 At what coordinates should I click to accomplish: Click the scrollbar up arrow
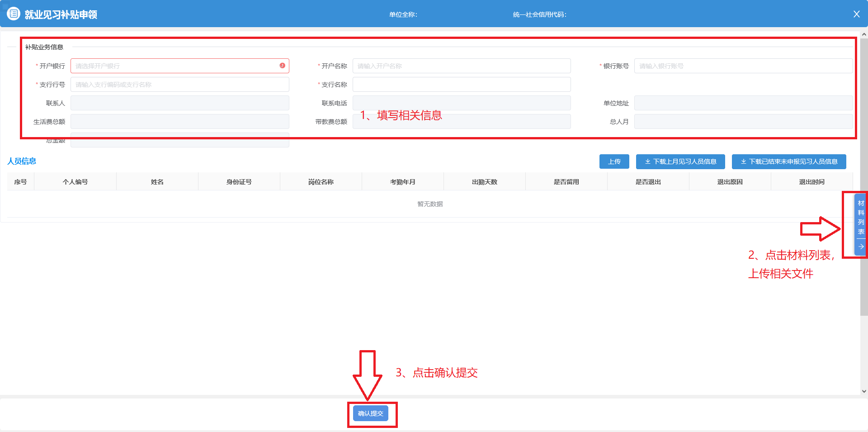(864, 34)
